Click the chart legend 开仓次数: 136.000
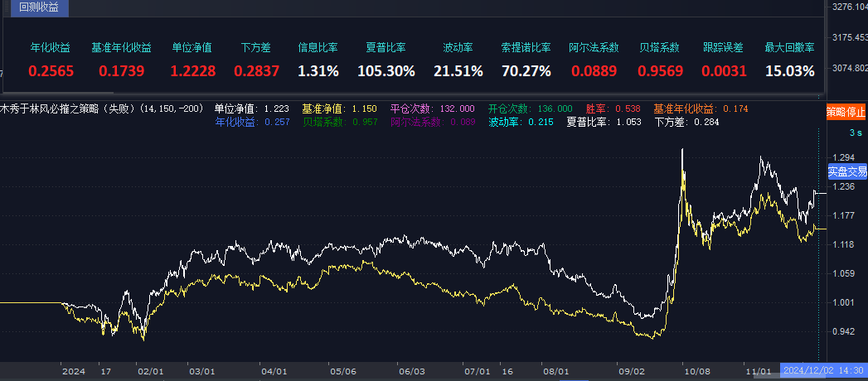Viewport: 868px width, 381px height. pyautogui.click(x=531, y=109)
